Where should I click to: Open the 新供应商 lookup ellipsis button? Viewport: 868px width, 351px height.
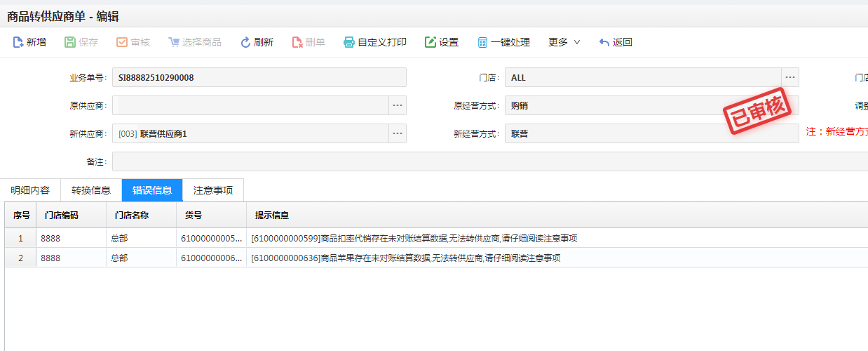coord(398,133)
